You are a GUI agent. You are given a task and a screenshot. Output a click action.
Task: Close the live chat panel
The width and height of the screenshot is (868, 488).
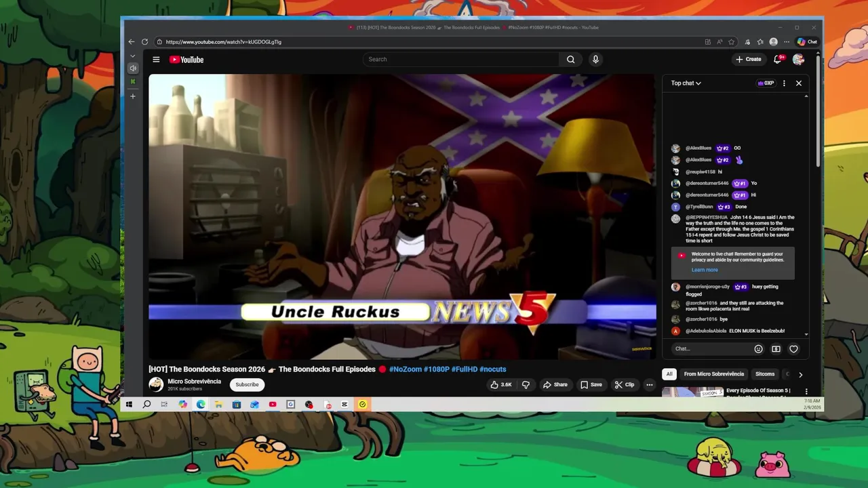pyautogui.click(x=799, y=83)
